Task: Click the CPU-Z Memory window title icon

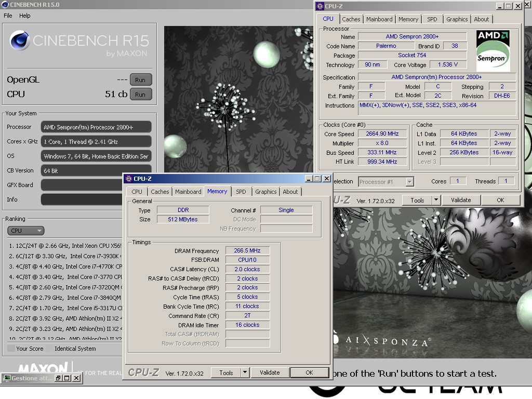Action: 129,179
